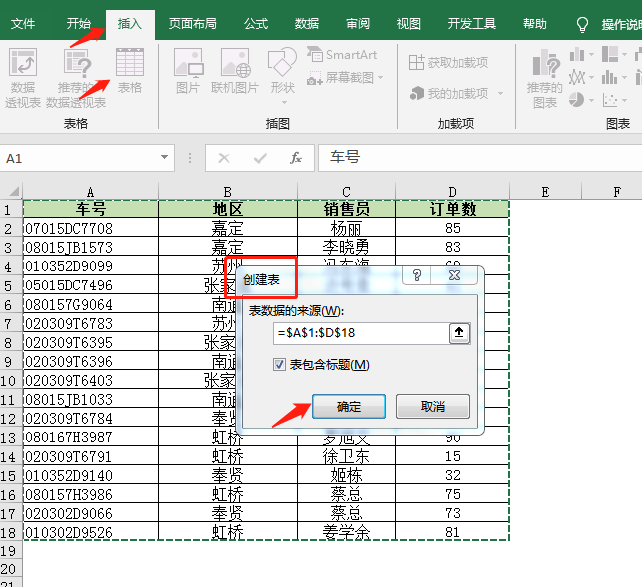This screenshot has height=587, width=642.
Task: Switch to the Formulas (公式) tab
Action: pos(256,24)
